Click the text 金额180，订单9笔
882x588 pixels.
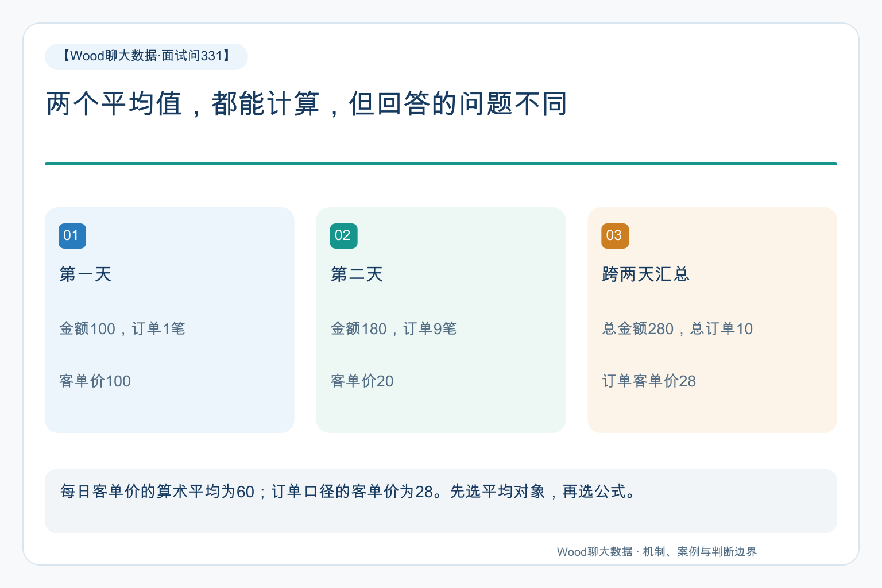coord(393,328)
